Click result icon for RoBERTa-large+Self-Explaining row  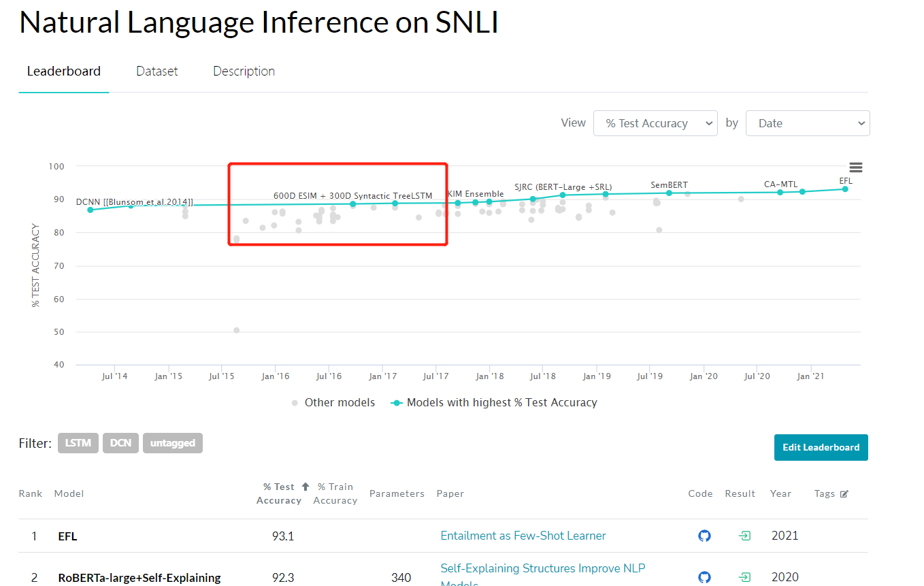745,577
